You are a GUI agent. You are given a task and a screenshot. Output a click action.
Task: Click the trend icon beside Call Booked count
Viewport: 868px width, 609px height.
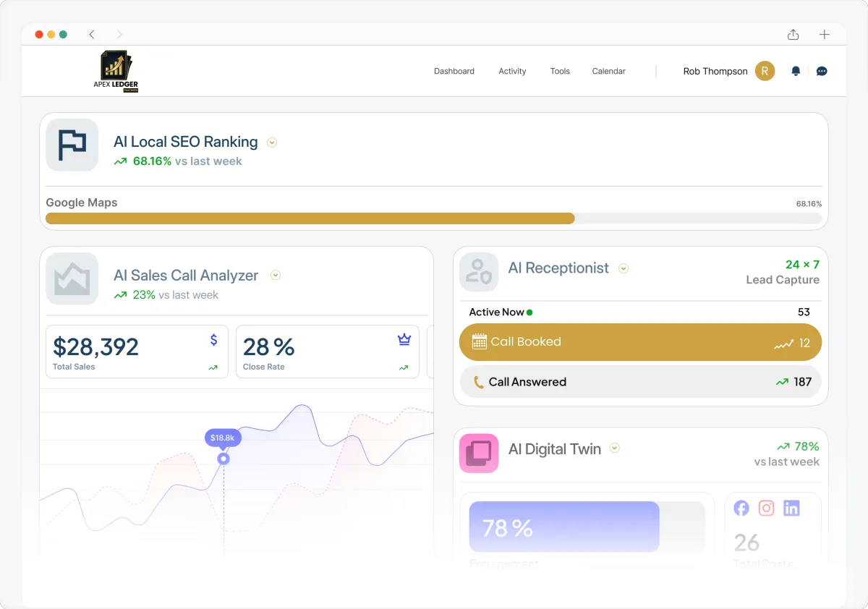click(x=784, y=344)
